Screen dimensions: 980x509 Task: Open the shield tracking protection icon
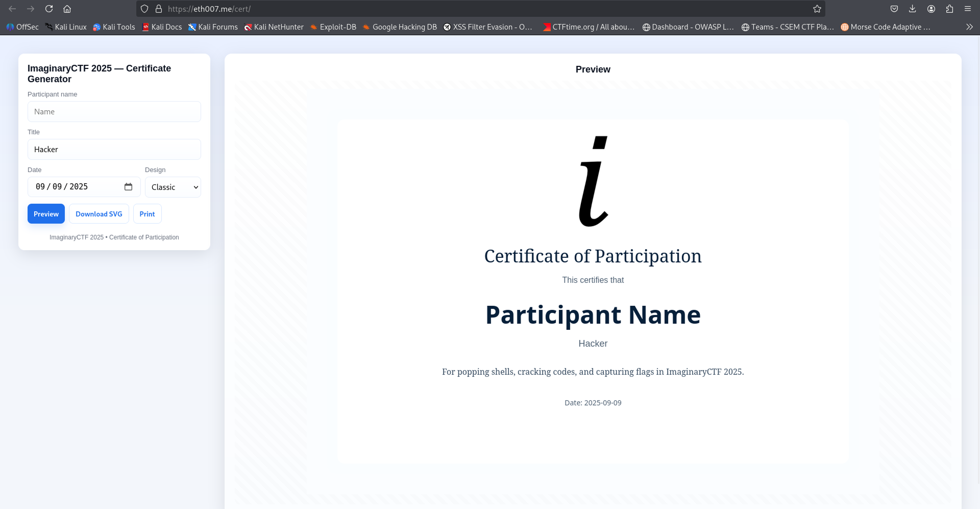(x=144, y=9)
